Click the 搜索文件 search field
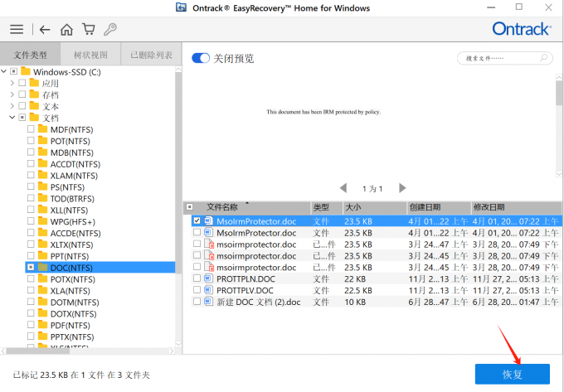The image size is (564, 392). [504, 58]
